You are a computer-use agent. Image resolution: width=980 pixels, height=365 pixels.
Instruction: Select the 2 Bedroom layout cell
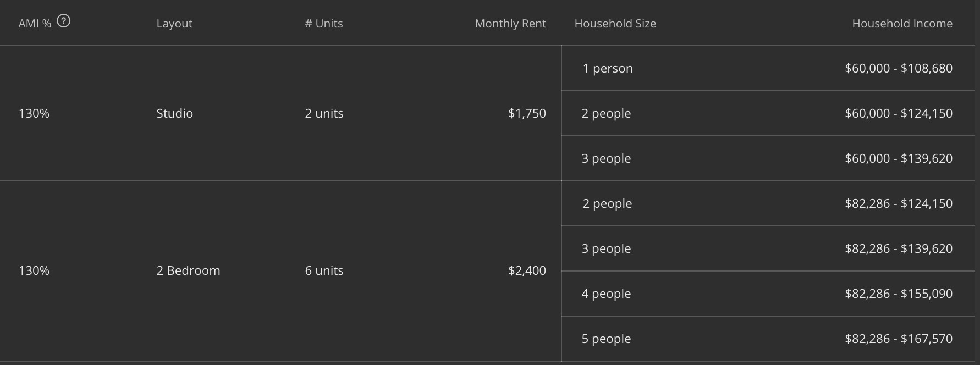coord(188,270)
